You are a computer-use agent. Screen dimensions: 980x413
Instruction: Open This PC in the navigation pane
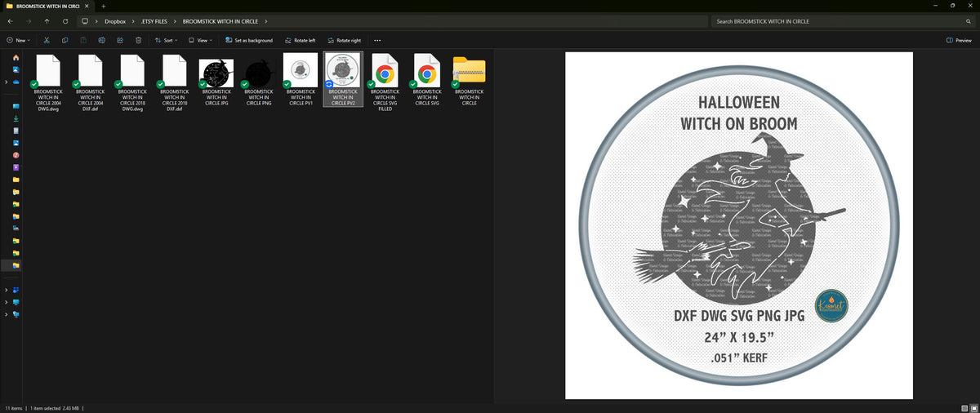point(16,302)
